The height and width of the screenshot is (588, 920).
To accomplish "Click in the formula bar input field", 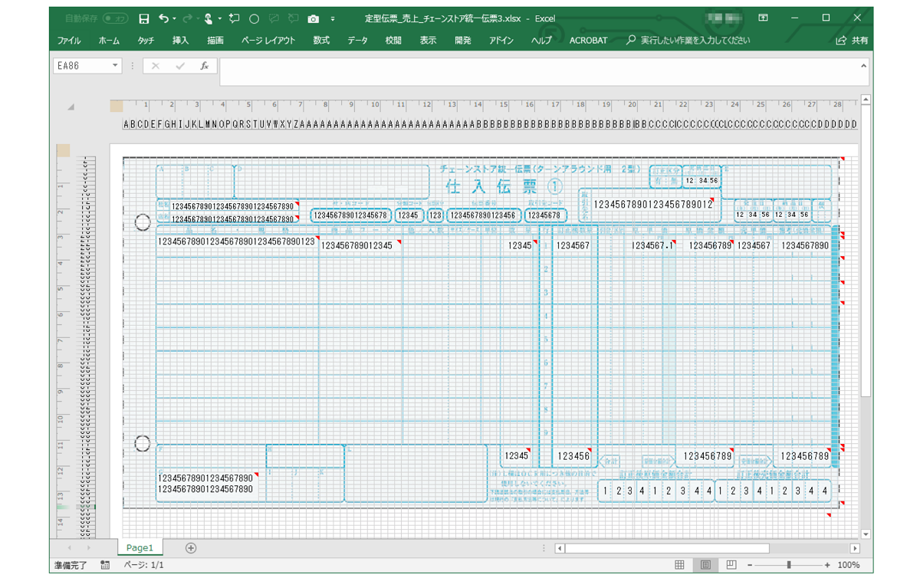I will coord(537,72).
